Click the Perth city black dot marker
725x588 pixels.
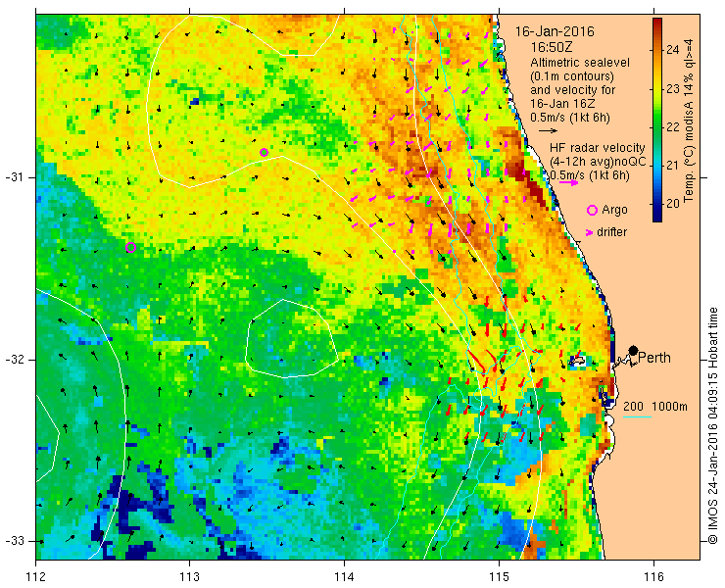point(634,351)
